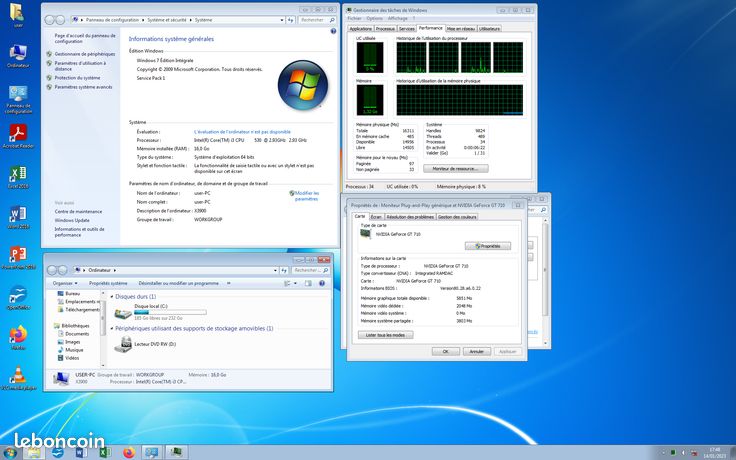This screenshot has width=736, height=460.
Task: Launch PowerPoint 2016 desktop shortcut
Action: click(18, 258)
